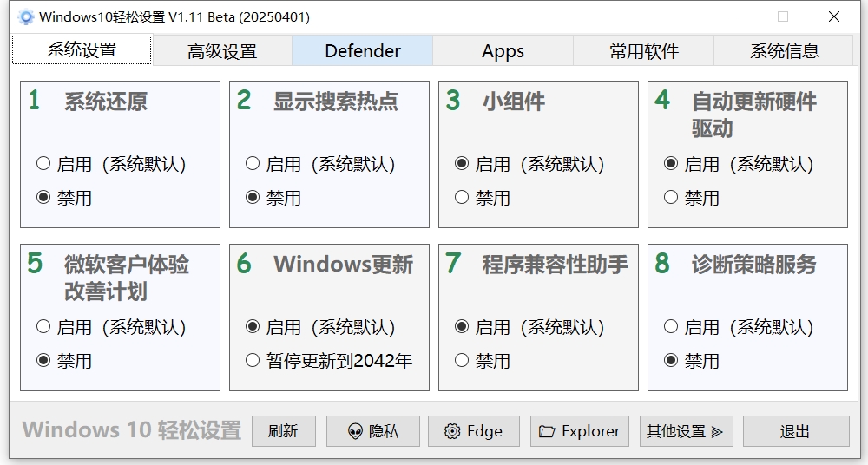Click the app gear icon in title bar
Screen dimensions: 868x465
click(25, 17)
